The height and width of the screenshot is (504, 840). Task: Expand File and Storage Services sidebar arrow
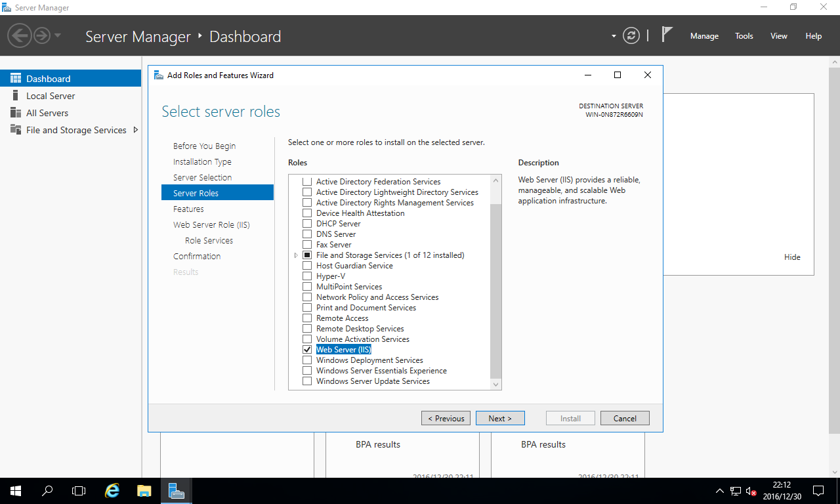point(136,130)
